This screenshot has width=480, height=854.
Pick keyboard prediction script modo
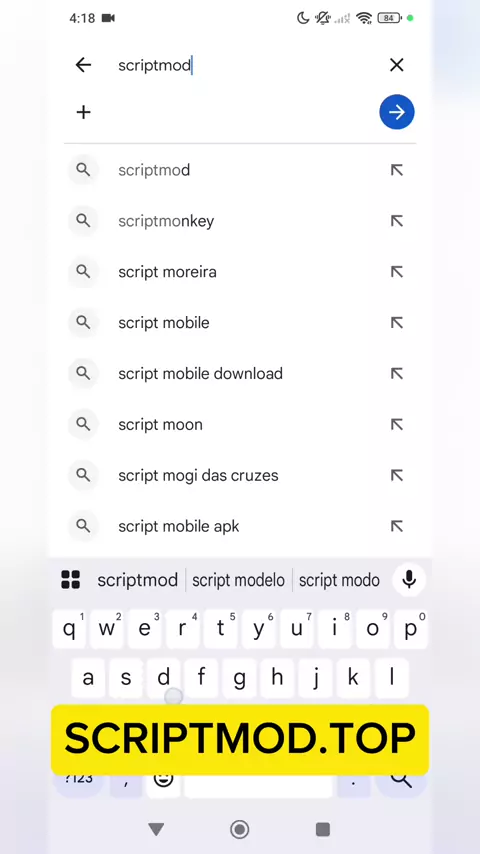click(x=339, y=581)
